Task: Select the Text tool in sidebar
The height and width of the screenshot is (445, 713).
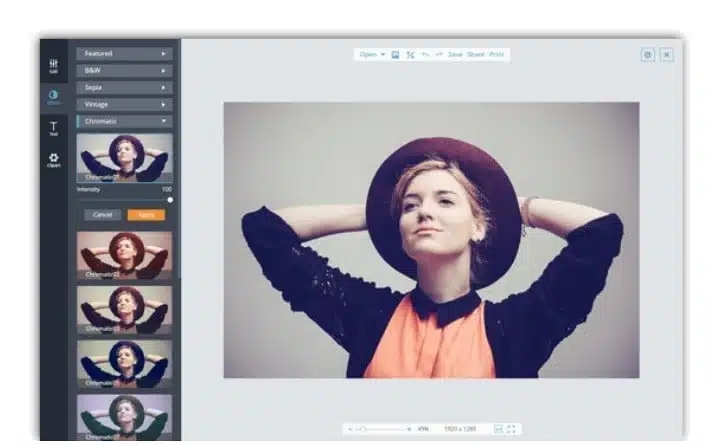Action: 53,128
